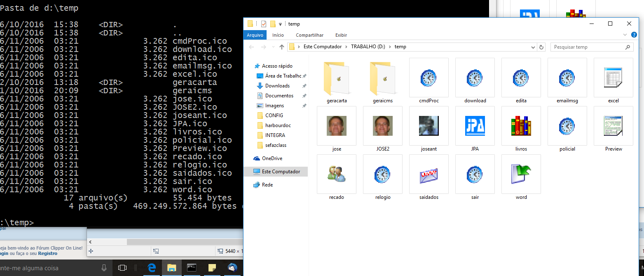This screenshot has height=276, width=644.
Task: Open the Arquivo menu
Action: [255, 35]
